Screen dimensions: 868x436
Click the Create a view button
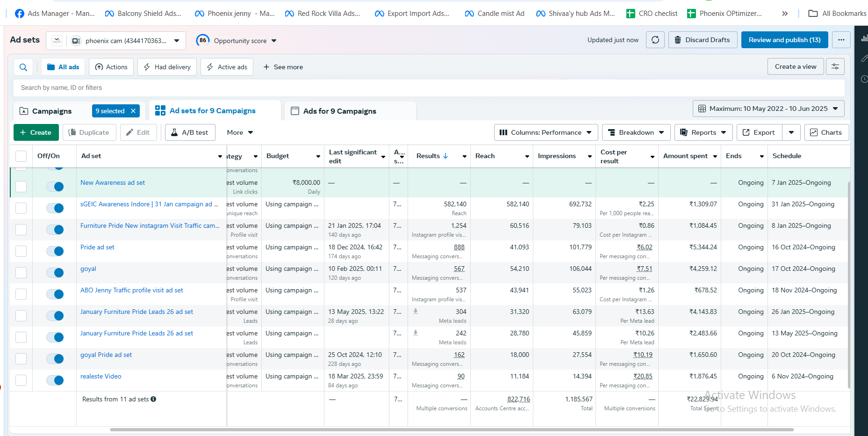[x=796, y=66]
